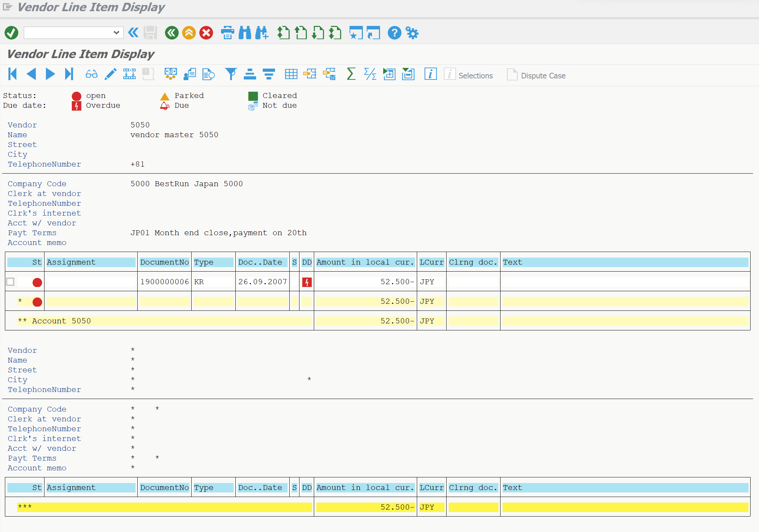Go back using the green back icon

(171, 33)
